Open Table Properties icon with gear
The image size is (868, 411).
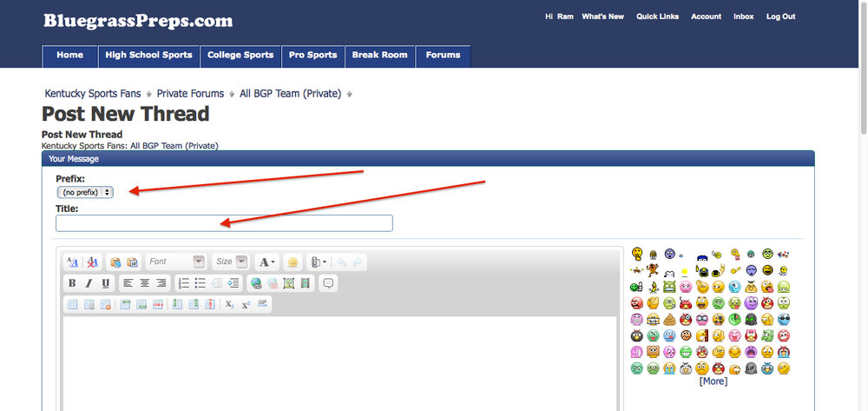pyautogui.click(x=89, y=304)
